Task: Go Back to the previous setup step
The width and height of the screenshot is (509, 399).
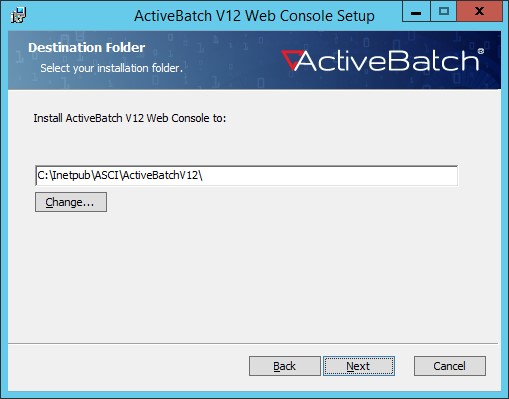Action: (x=285, y=366)
